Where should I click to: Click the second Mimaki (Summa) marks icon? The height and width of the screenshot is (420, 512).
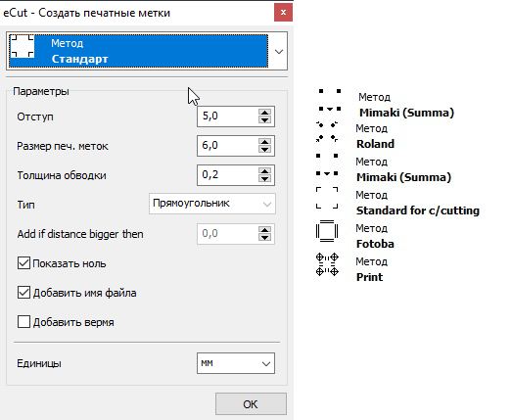[x=327, y=164]
